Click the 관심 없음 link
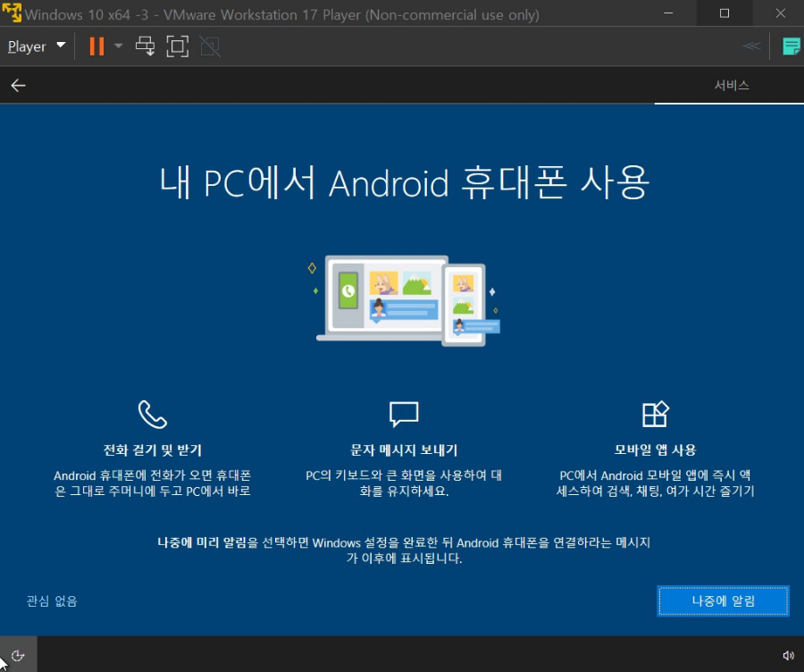Viewport: 804px width, 672px height. [x=52, y=601]
